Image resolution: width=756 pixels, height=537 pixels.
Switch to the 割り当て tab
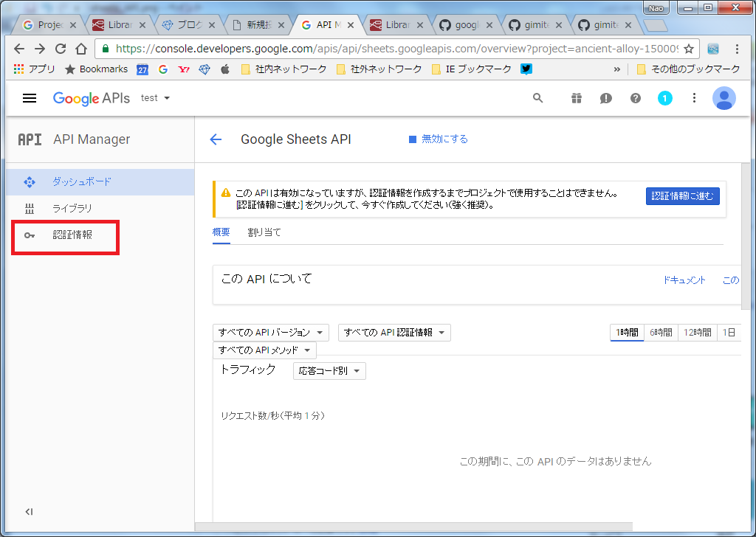[x=264, y=232]
